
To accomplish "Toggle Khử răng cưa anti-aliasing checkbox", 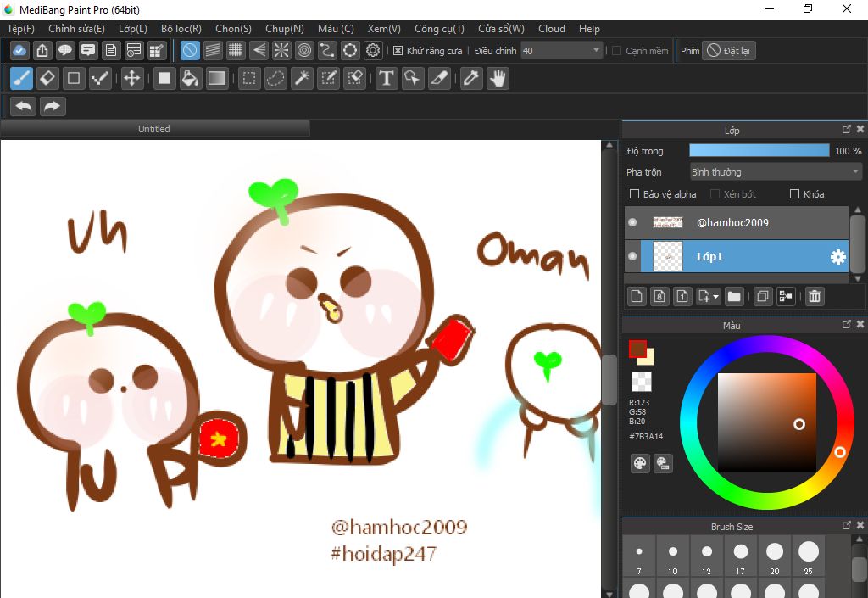I will pyautogui.click(x=398, y=50).
